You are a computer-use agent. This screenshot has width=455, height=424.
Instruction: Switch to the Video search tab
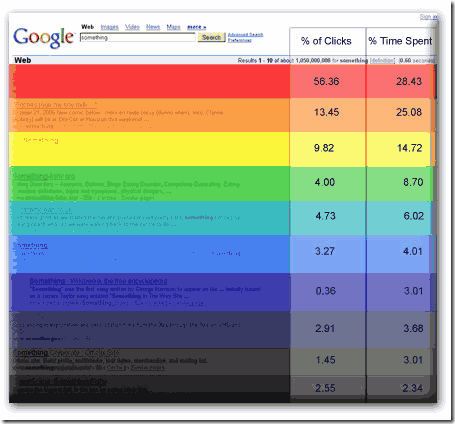click(132, 27)
